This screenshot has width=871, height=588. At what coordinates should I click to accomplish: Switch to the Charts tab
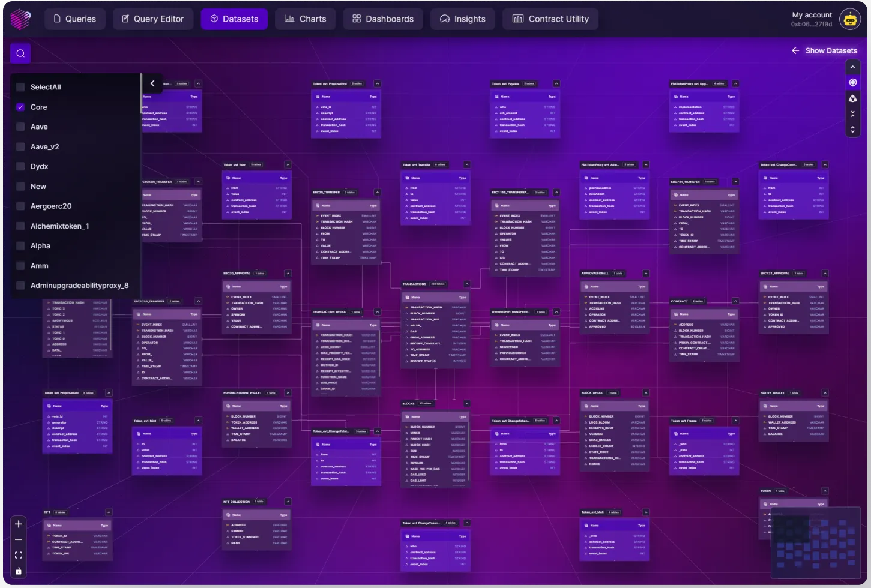point(305,19)
